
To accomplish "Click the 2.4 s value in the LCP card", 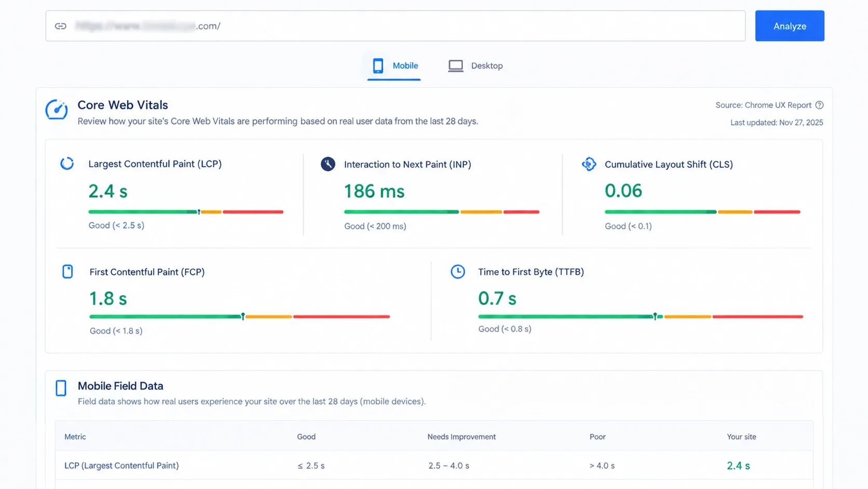I will coord(108,191).
